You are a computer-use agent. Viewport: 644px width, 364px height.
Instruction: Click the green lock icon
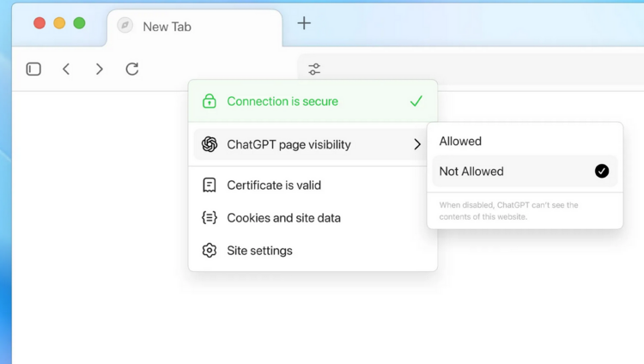click(210, 101)
